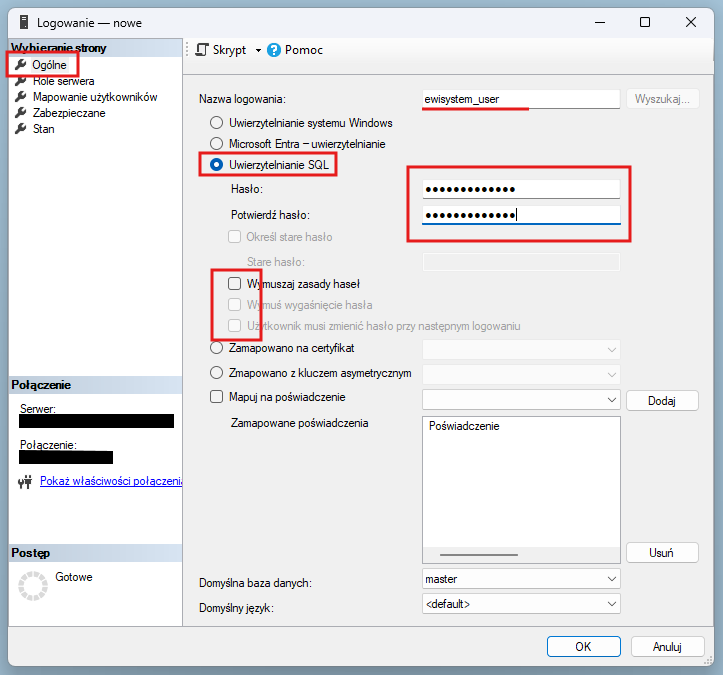723x675 pixels.
Task: Click the Anuluj button
Action: click(666, 647)
